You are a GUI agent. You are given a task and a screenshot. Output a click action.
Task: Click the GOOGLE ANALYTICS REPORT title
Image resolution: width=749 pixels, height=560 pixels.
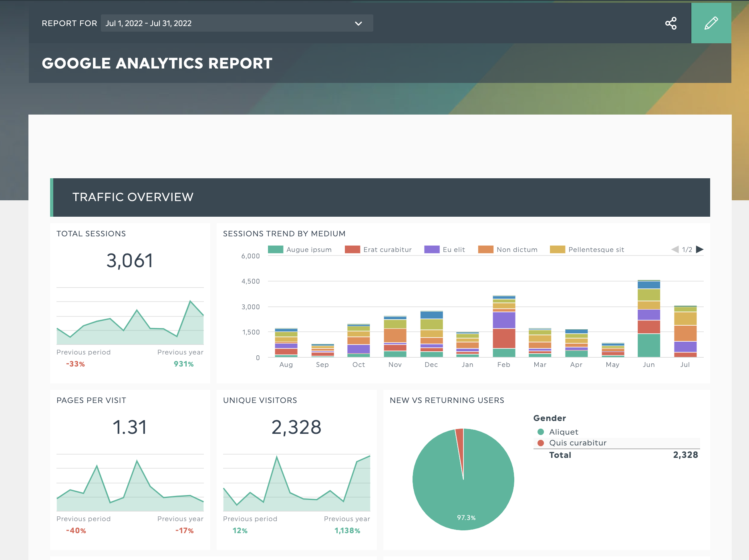click(157, 63)
